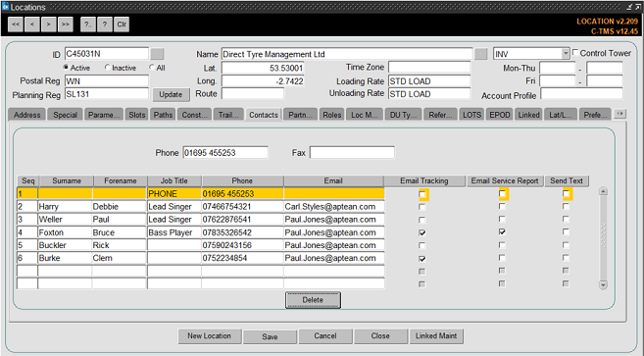
Task: Click the tab scroll arrows icon
Action: click(x=619, y=114)
